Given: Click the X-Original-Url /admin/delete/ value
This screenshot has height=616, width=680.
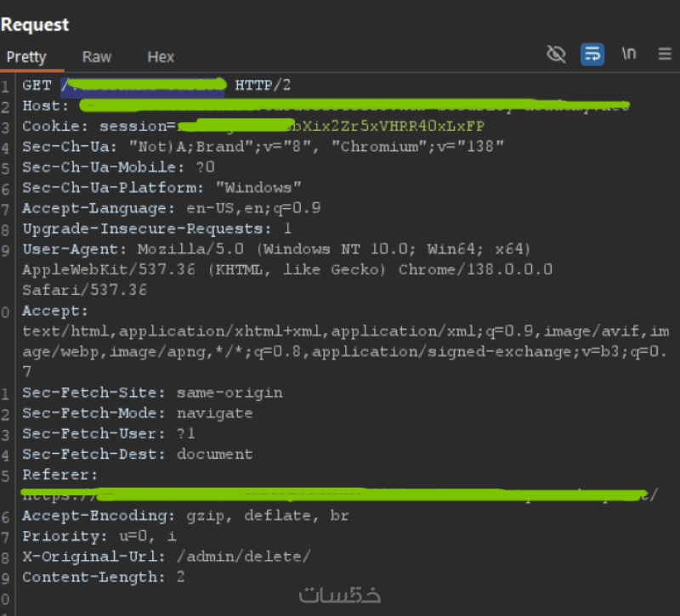Looking at the screenshot, I should [244, 557].
